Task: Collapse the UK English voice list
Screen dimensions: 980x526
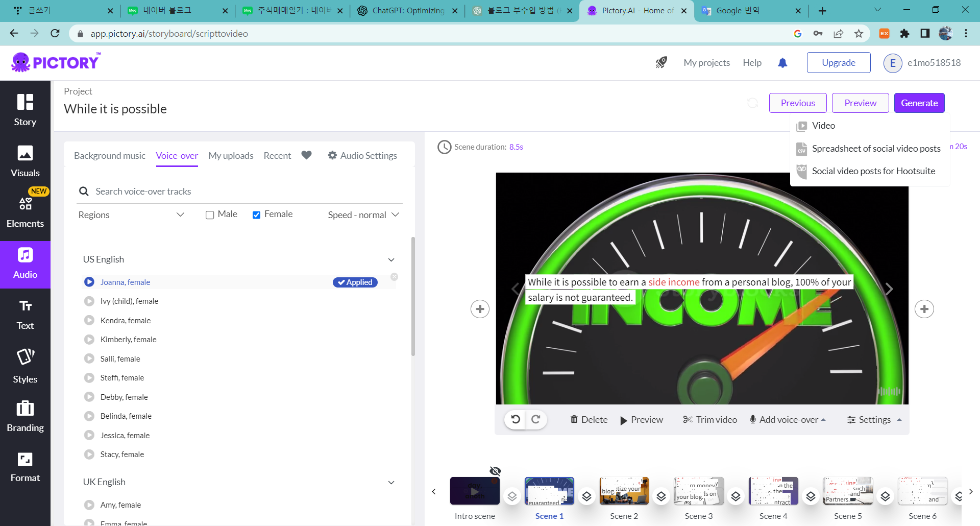Action: point(391,482)
